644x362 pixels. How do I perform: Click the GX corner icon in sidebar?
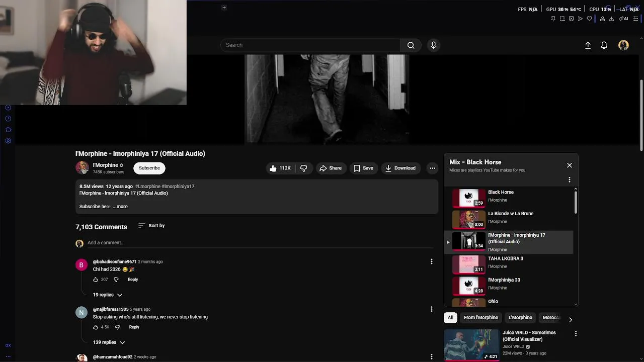8,345
